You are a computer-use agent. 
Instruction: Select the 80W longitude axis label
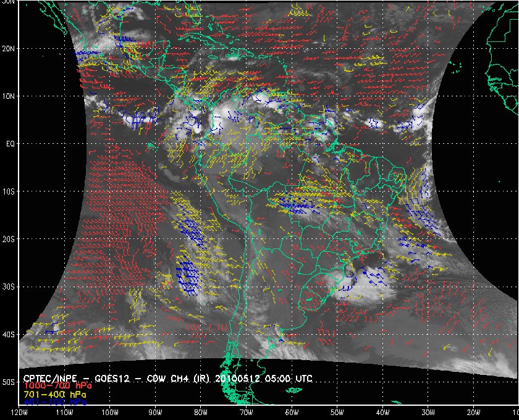point(200,413)
